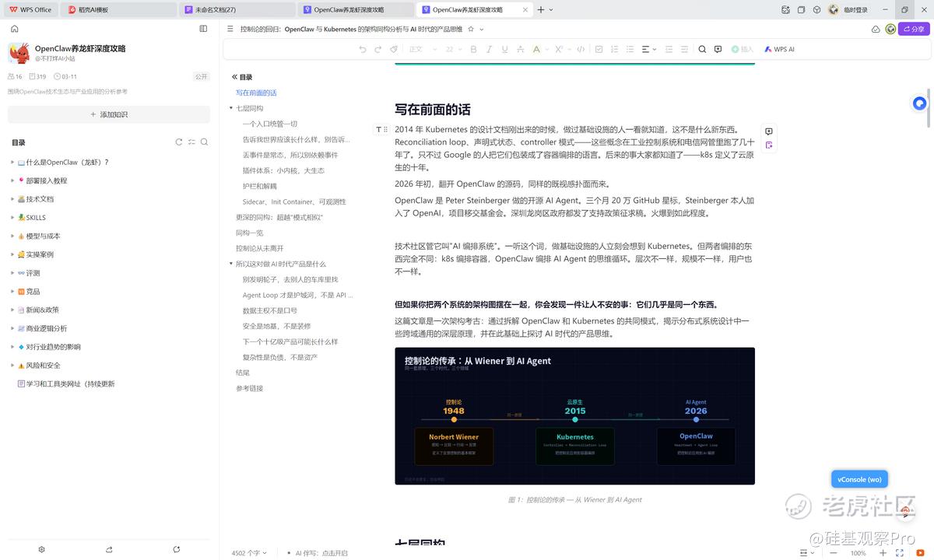Apply bold formatting

[x=473, y=49]
